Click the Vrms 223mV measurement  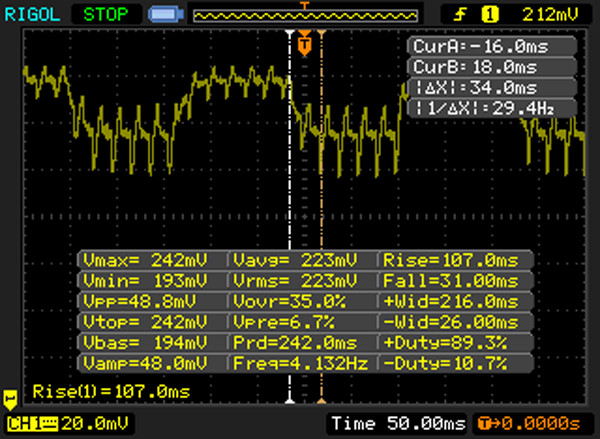(x=302, y=281)
